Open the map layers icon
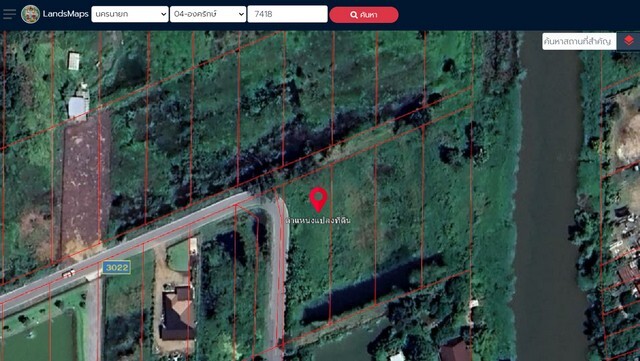 [629, 41]
